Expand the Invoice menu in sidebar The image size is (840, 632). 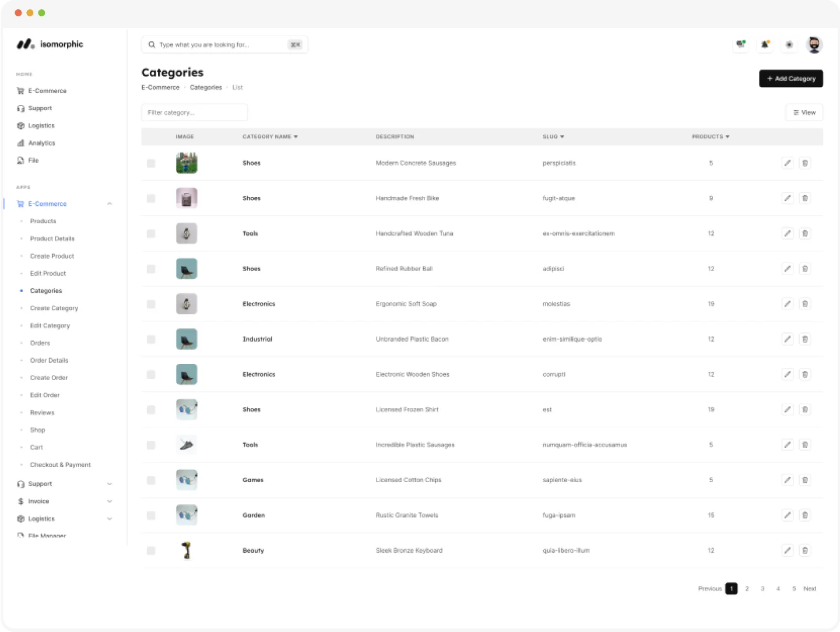point(110,501)
